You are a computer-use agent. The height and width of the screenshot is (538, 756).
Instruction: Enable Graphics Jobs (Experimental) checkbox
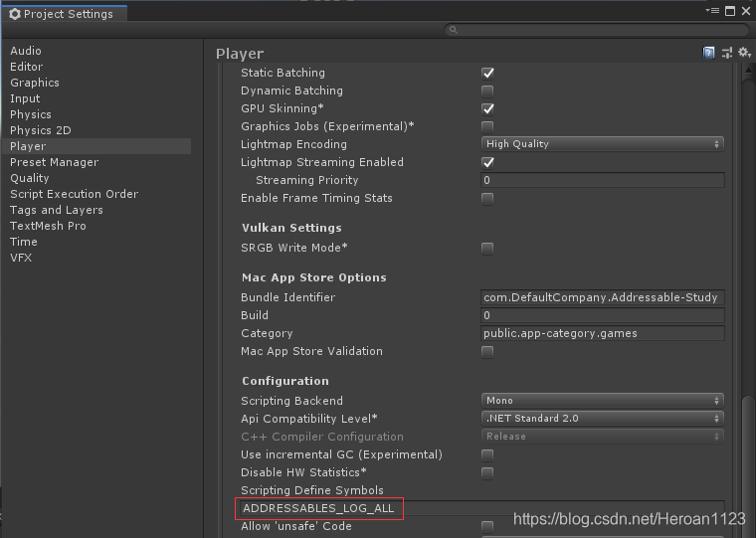tap(487, 126)
